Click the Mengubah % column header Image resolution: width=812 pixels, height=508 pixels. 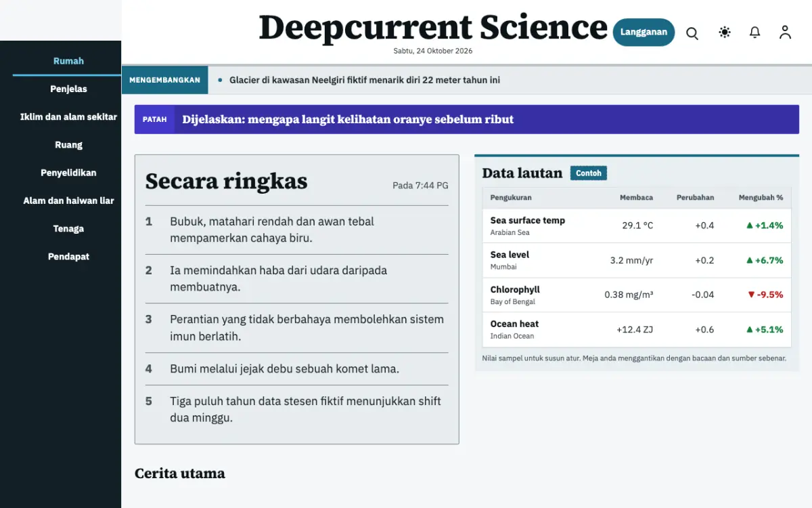pos(761,198)
